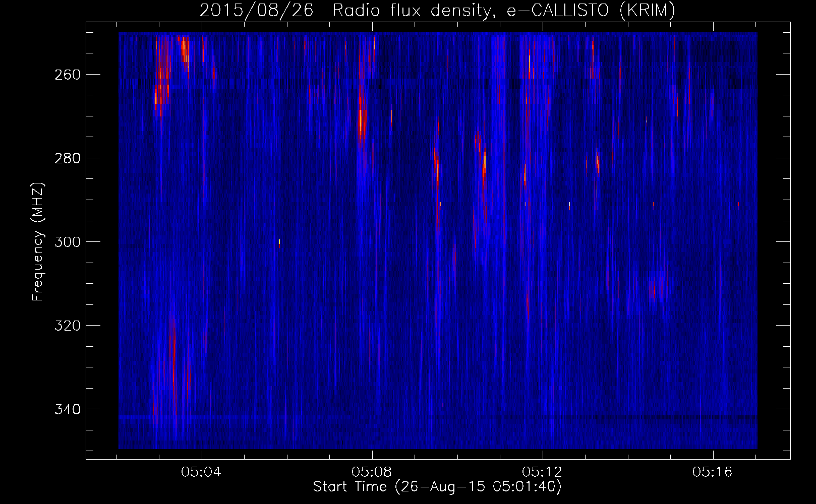
Task: Click the 05:08 time tick label
Action: [x=372, y=472]
